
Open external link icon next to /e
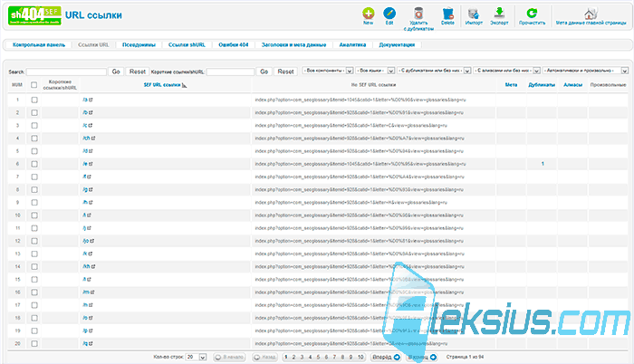coord(91,164)
